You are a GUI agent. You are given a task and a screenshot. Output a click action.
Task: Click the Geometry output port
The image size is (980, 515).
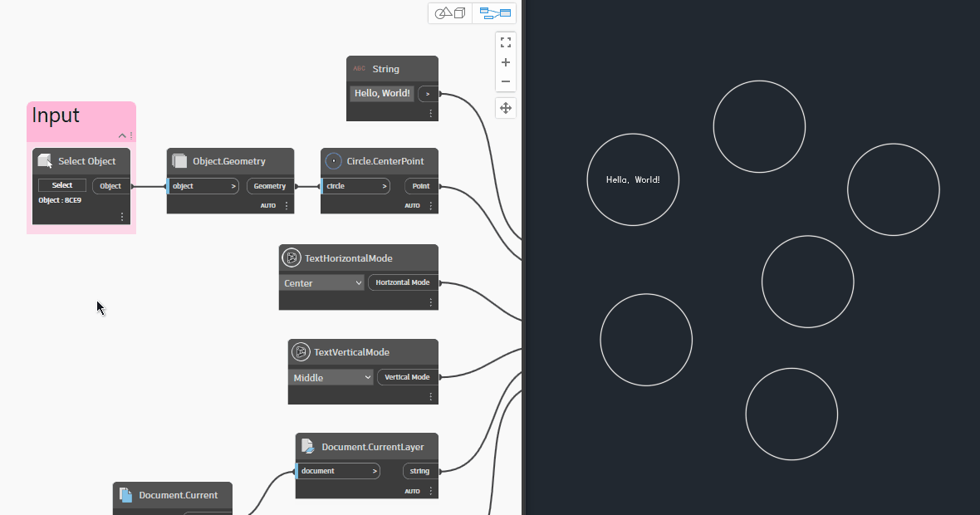tap(270, 186)
